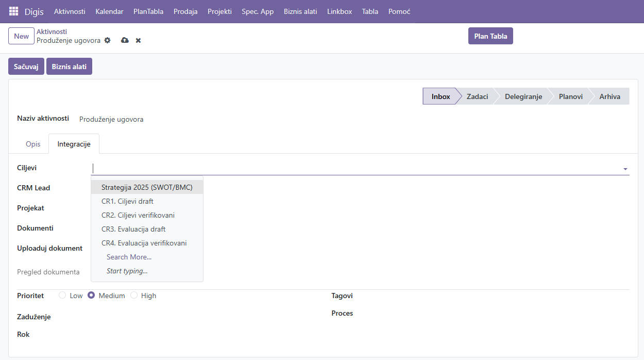Open the apps grid menu icon
The height and width of the screenshot is (360, 644).
pos(13,11)
